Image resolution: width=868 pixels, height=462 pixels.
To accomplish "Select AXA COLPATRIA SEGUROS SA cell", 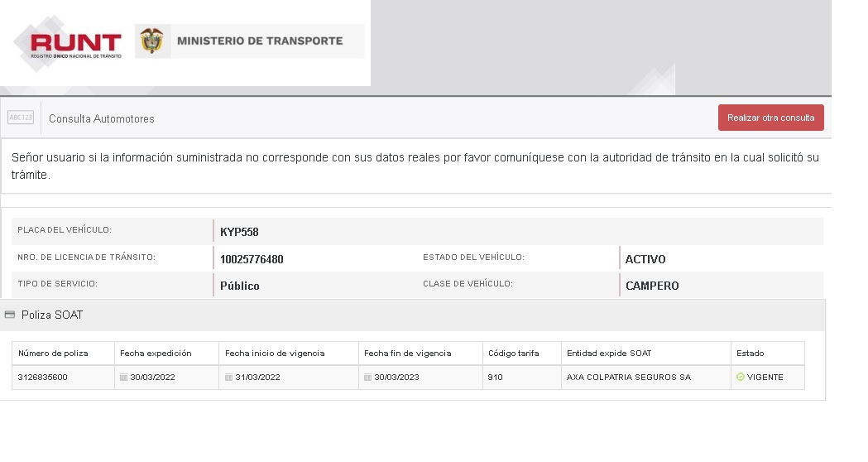I will point(629,378).
